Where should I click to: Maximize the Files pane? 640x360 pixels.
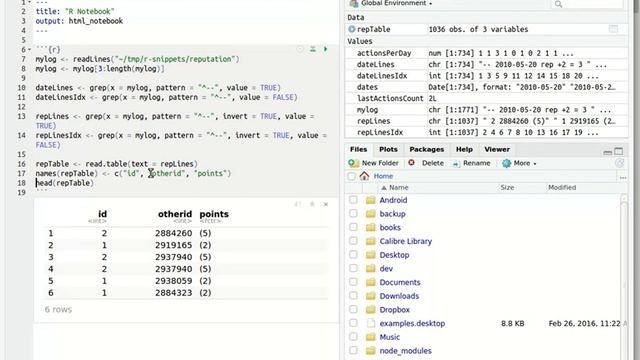click(x=619, y=151)
